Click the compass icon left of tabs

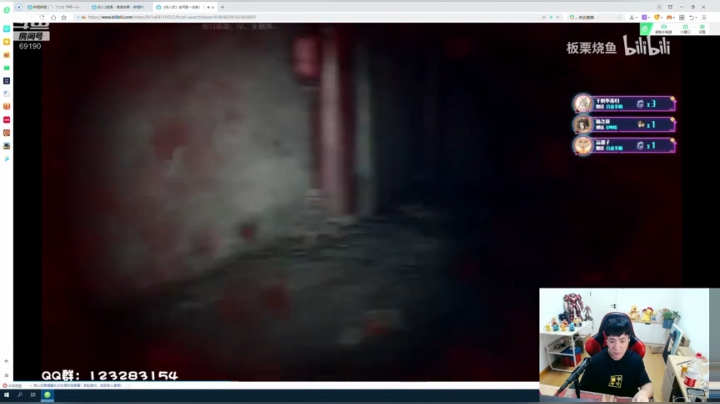tap(19, 7)
